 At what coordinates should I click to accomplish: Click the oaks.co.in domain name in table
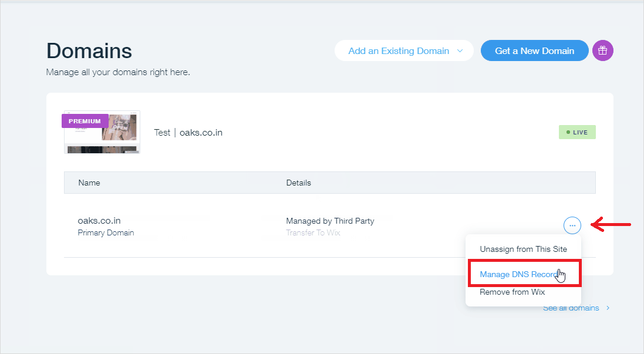click(99, 221)
